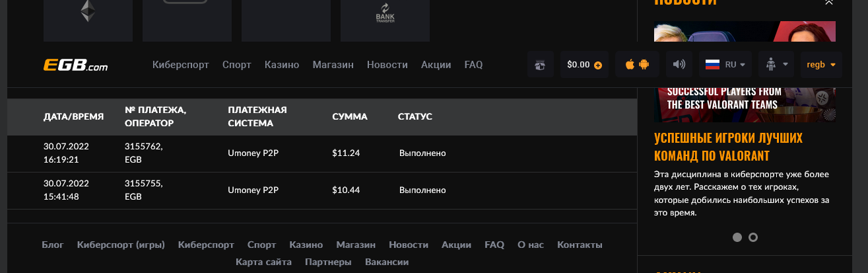Open the Киберспорт menu item in header
Screen dimensions: 868x273
click(x=180, y=65)
